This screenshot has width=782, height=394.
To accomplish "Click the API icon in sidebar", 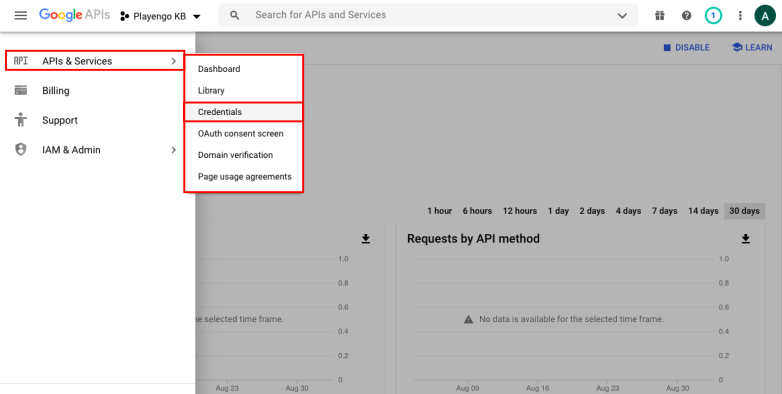I will pyautogui.click(x=20, y=61).
